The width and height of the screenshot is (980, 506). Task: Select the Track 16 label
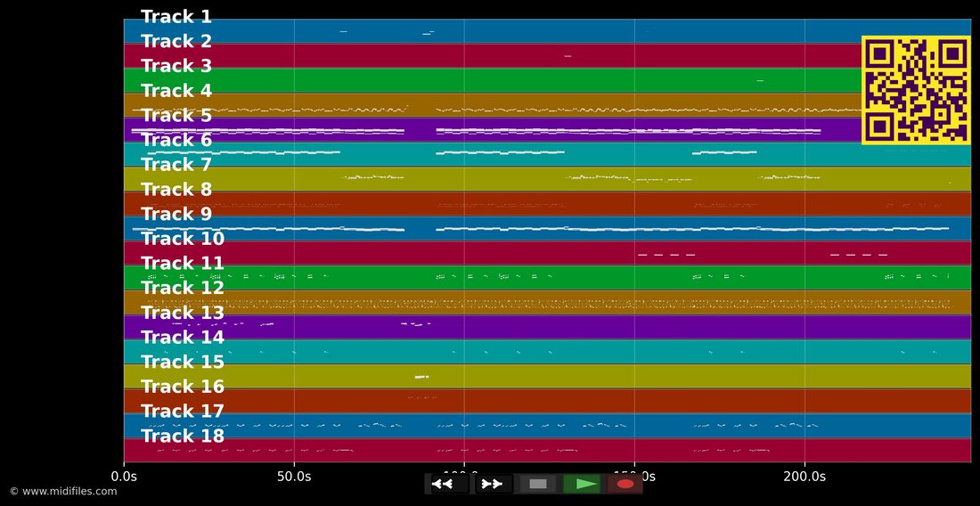(183, 387)
